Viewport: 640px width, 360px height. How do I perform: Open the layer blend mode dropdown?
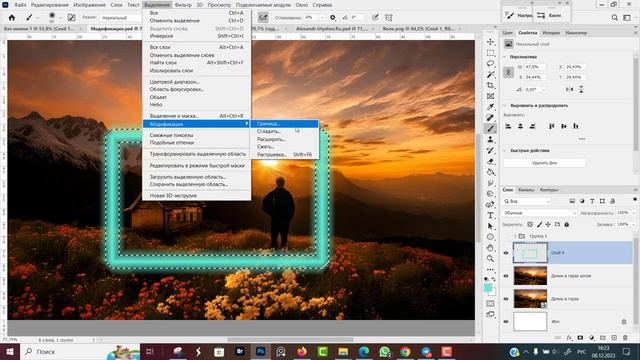point(540,213)
